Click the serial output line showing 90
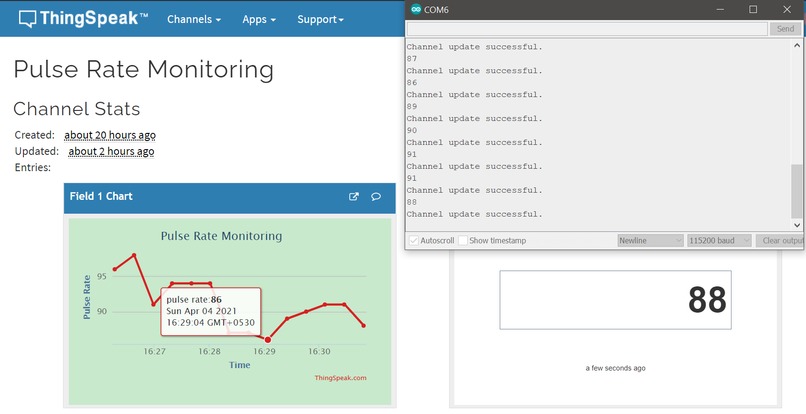 pyautogui.click(x=412, y=130)
